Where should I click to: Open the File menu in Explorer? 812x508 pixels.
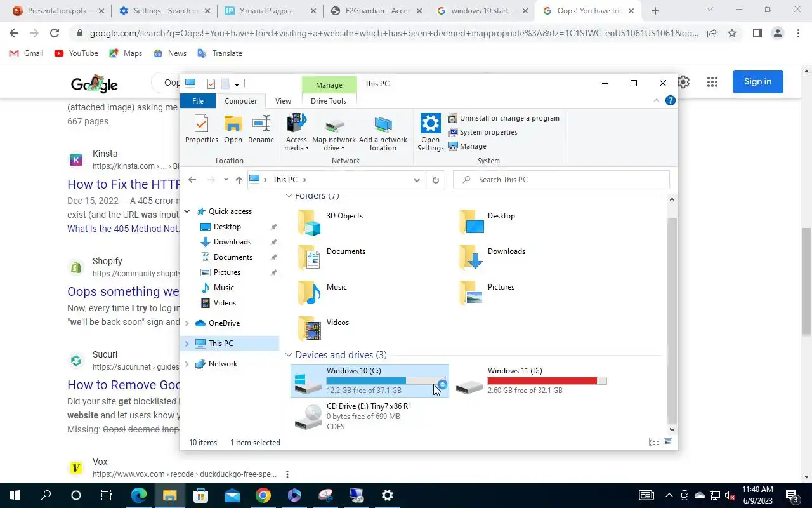tap(198, 101)
